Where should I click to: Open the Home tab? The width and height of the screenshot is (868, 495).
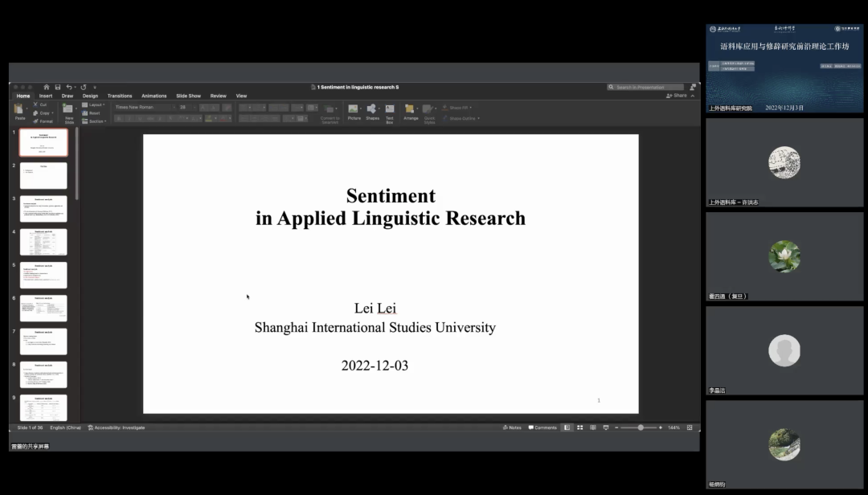point(23,96)
